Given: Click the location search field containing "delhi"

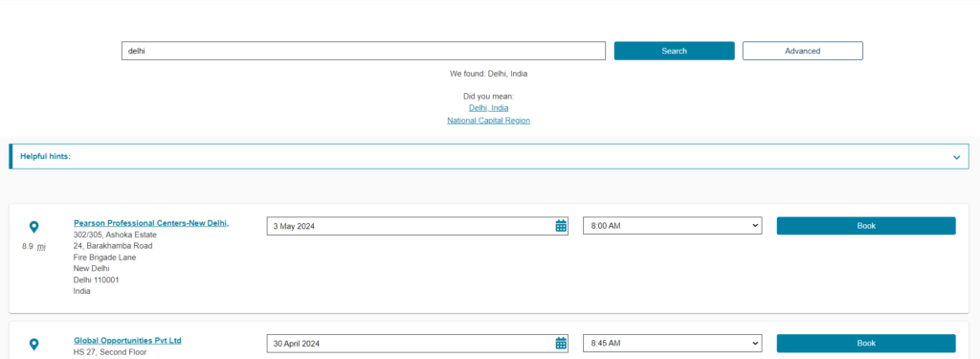Looking at the screenshot, I should click(363, 51).
